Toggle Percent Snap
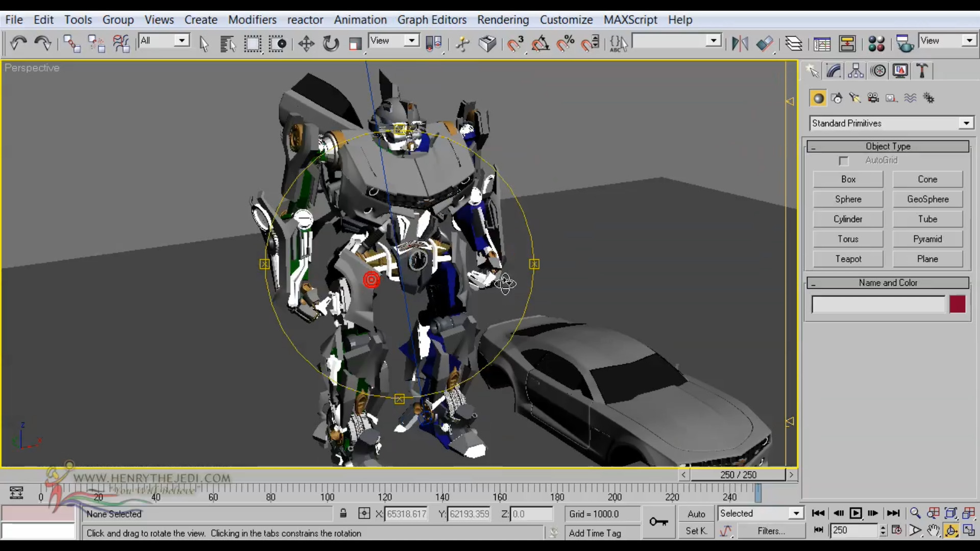 click(x=566, y=44)
